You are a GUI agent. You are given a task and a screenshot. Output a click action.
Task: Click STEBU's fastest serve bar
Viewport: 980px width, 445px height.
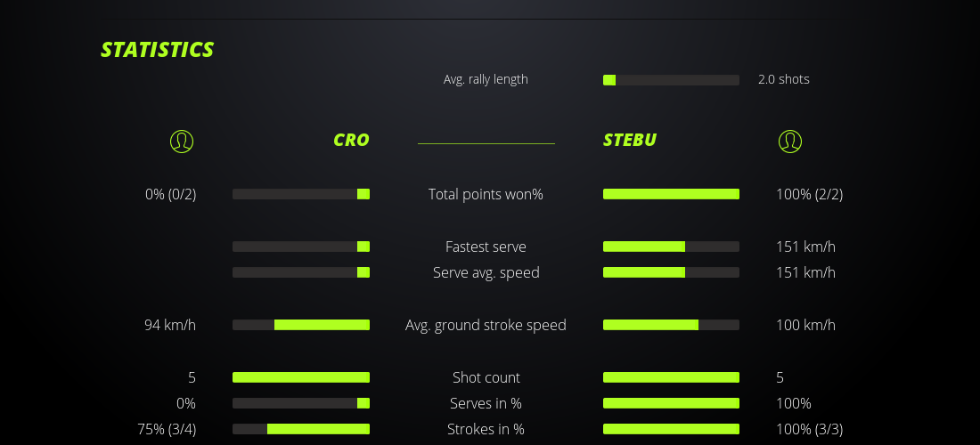point(671,247)
